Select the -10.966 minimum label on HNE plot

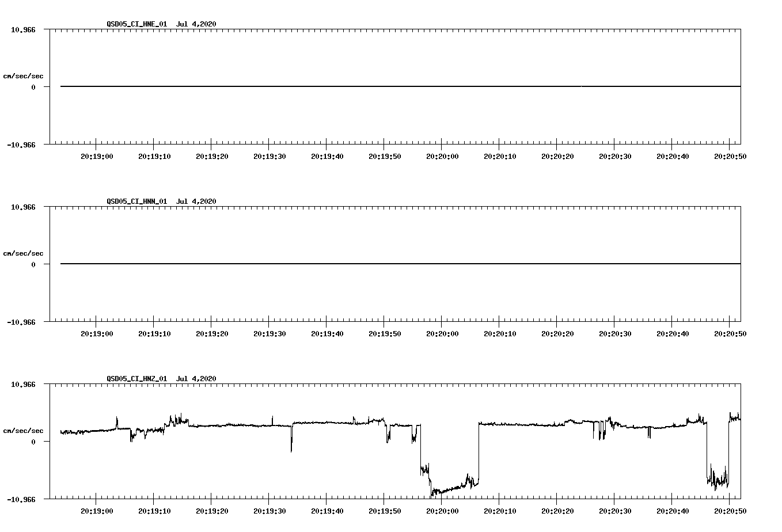point(21,145)
